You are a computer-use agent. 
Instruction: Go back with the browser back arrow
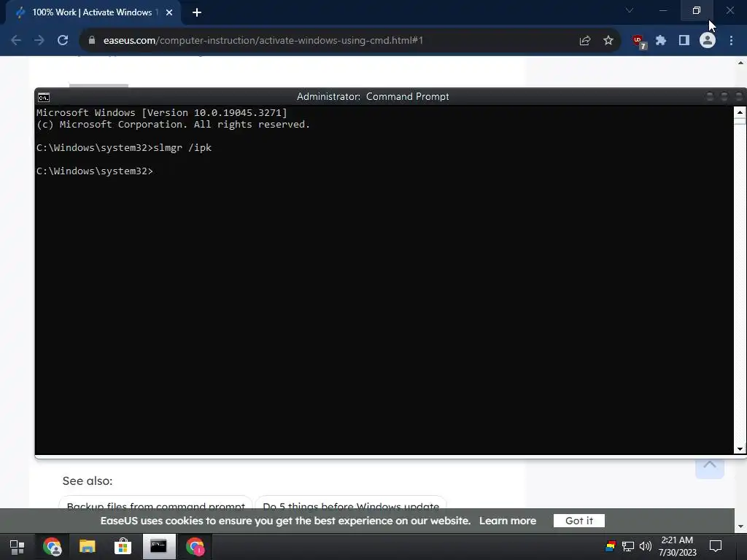point(16,41)
